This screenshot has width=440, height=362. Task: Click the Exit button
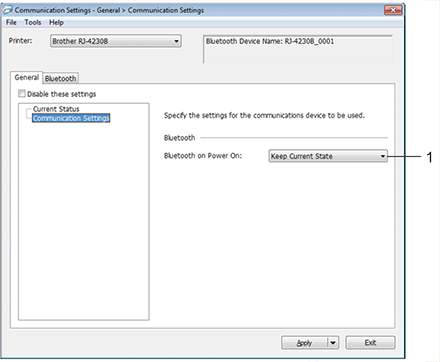click(x=370, y=343)
